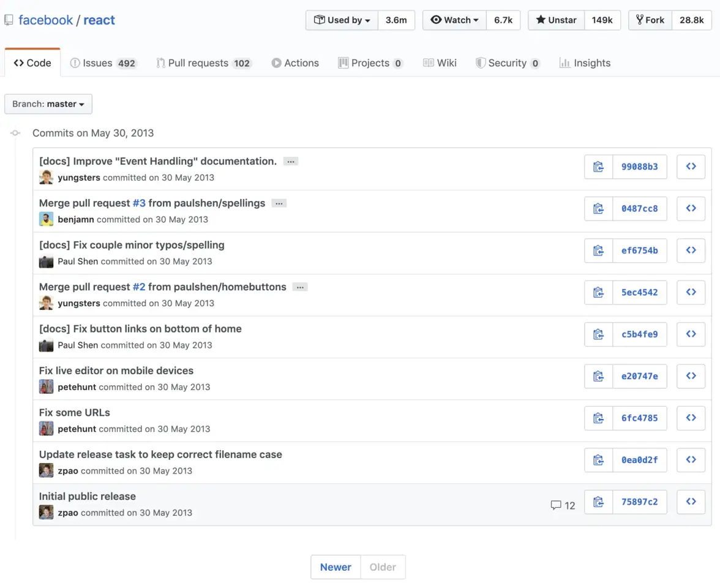The width and height of the screenshot is (720, 588).
Task: Copy the full SHA for commit 99088b3
Action: tap(598, 166)
